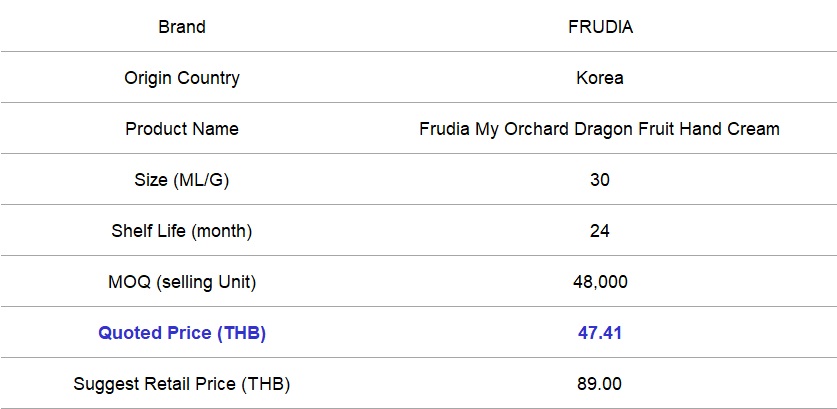The width and height of the screenshot is (837, 409).
Task: Select the blue 47.41 quoted price
Action: click(x=600, y=333)
